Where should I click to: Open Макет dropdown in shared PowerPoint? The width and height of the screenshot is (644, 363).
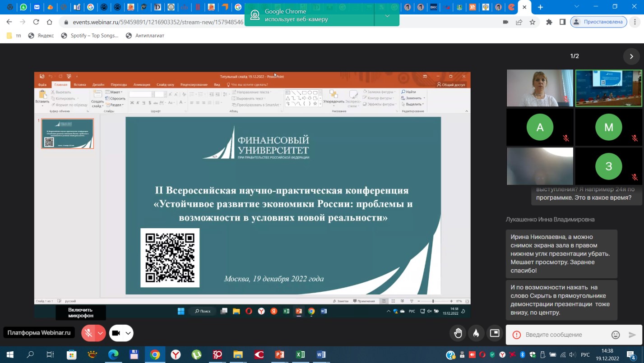[x=115, y=92]
